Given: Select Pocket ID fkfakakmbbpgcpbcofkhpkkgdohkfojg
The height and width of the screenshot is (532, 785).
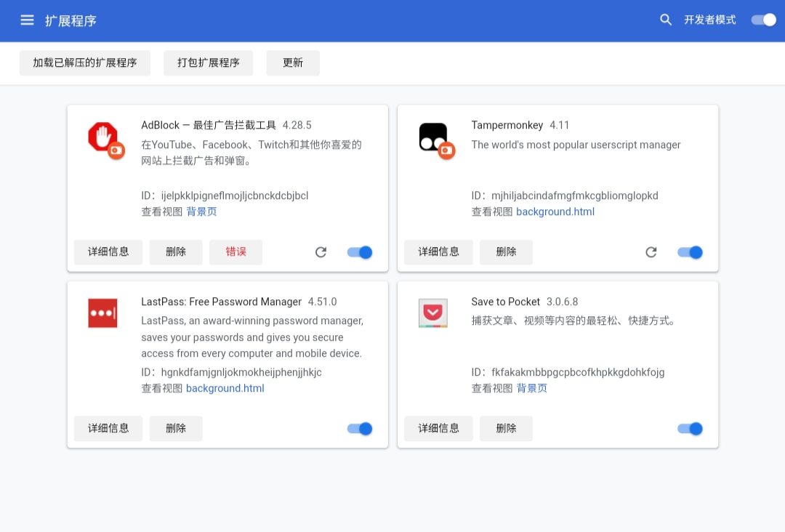Looking at the screenshot, I should pos(578,372).
